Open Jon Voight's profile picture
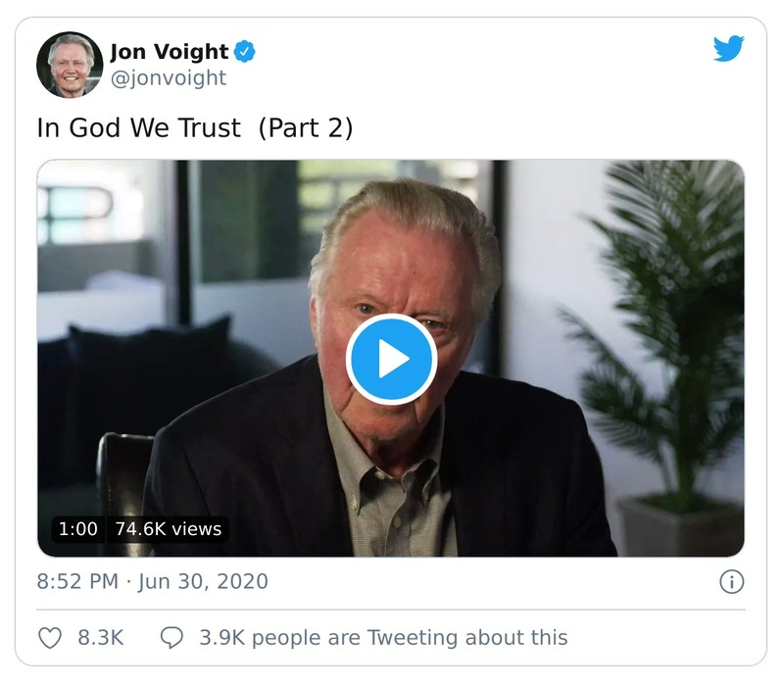Screen dimensions: 784x685 70,65
